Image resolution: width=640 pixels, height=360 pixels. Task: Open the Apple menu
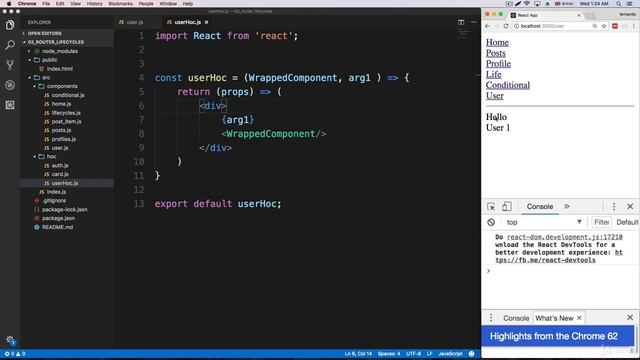coord(9,4)
